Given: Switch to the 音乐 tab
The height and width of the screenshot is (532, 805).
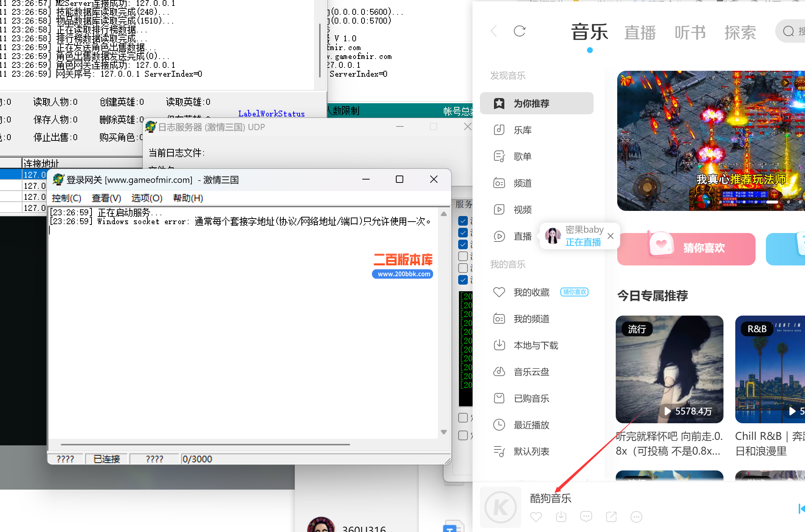Looking at the screenshot, I should (x=590, y=32).
